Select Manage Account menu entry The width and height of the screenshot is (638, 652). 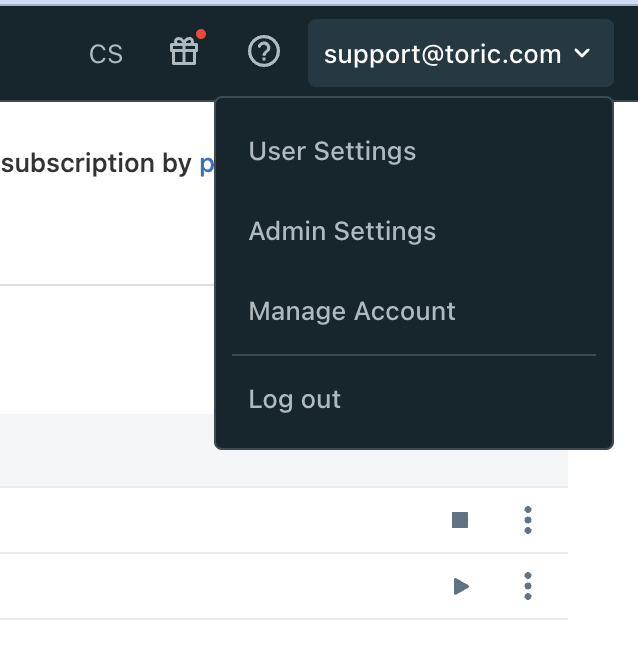tap(352, 311)
